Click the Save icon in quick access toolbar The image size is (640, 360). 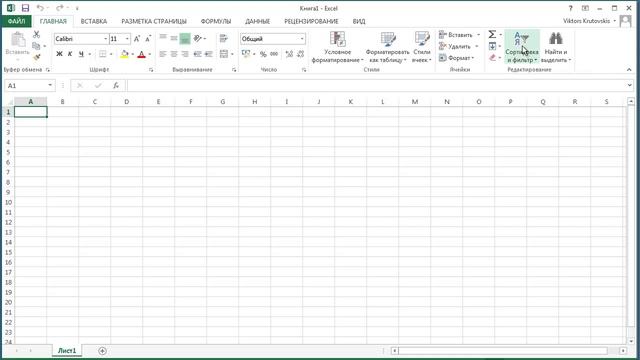pyautogui.click(x=25, y=8)
